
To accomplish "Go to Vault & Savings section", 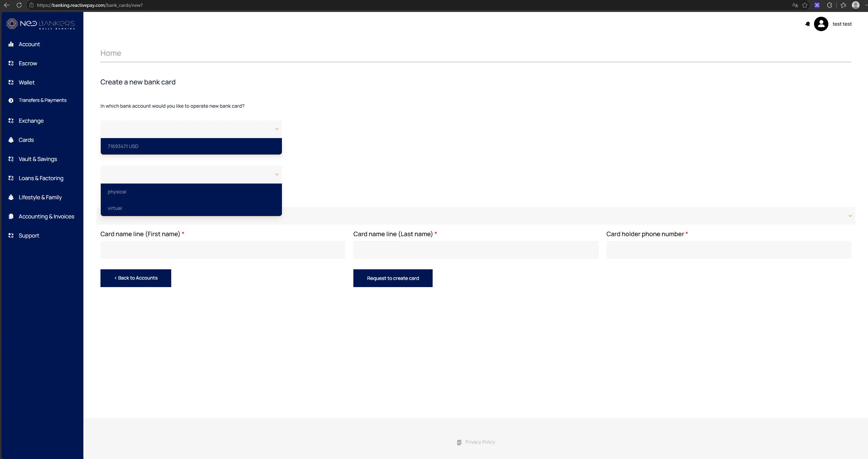I will click(x=38, y=159).
